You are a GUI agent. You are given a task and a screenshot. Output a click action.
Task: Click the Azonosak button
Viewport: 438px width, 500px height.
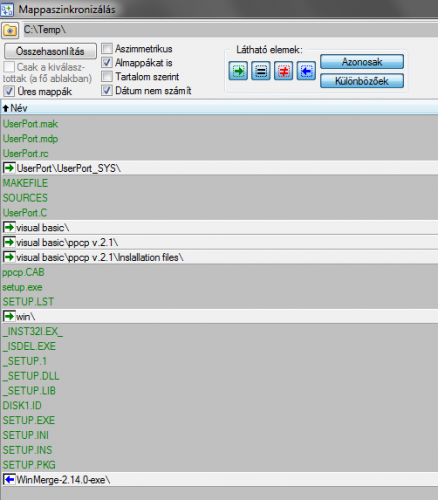coord(362,62)
